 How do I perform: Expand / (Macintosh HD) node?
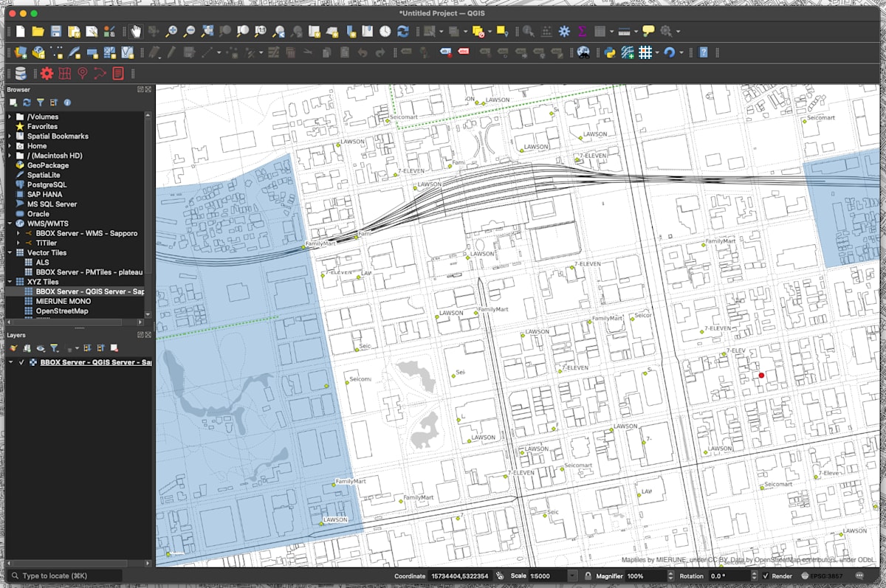[10, 156]
